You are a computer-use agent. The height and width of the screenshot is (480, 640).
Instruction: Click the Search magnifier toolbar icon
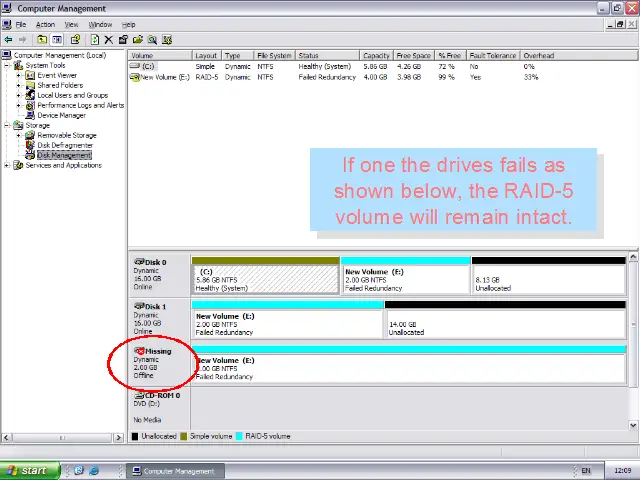coord(152,40)
